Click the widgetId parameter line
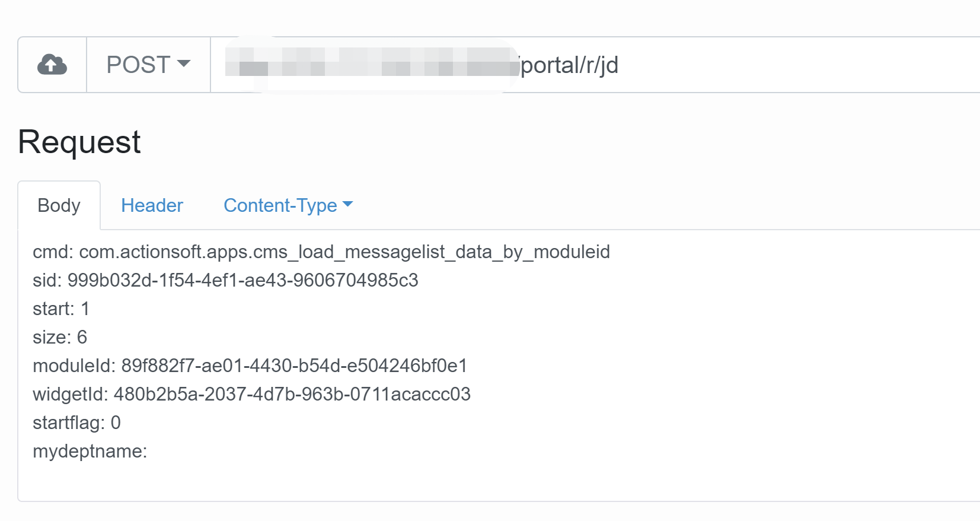The image size is (980, 521). pos(252,394)
